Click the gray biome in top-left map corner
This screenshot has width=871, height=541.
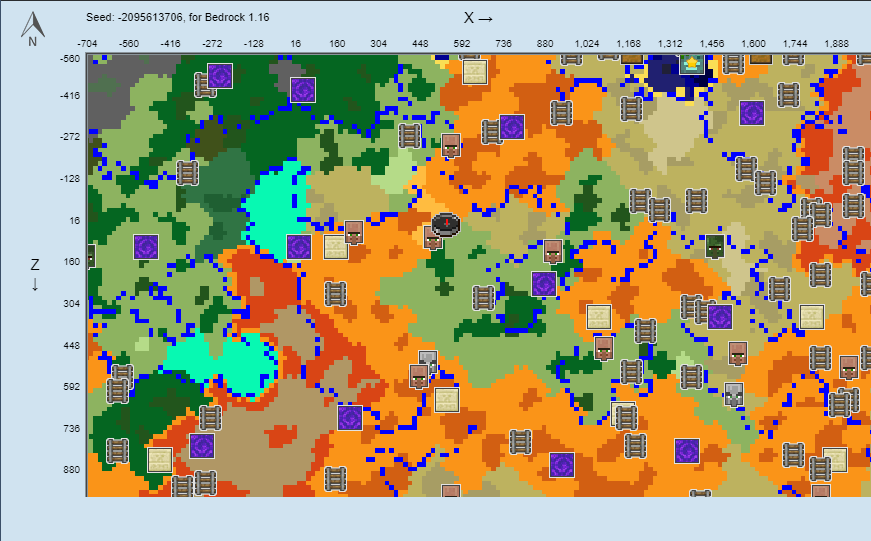coord(120,75)
